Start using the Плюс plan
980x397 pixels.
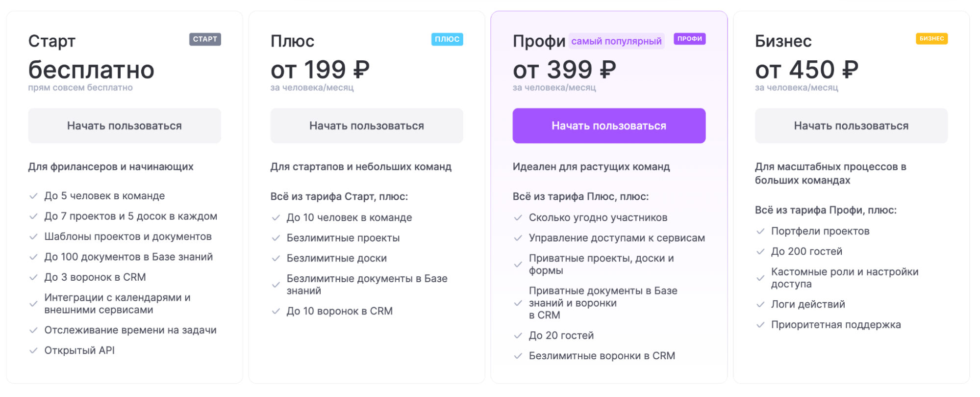click(367, 126)
